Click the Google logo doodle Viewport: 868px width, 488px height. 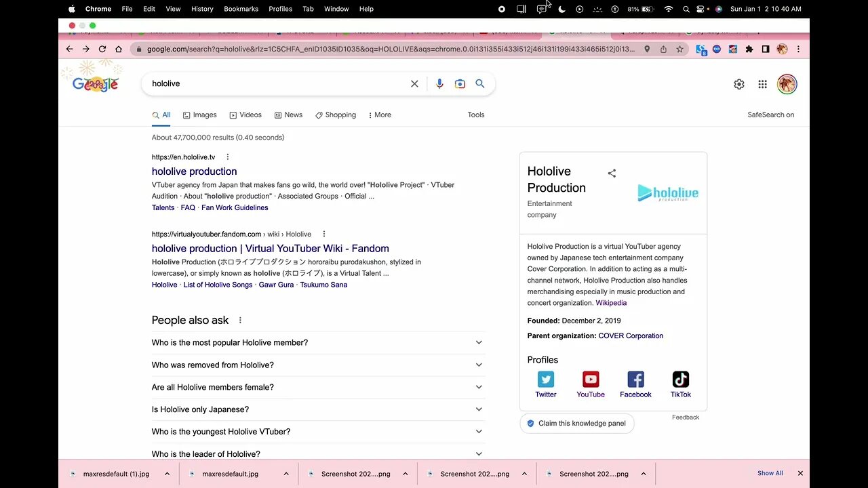point(96,83)
